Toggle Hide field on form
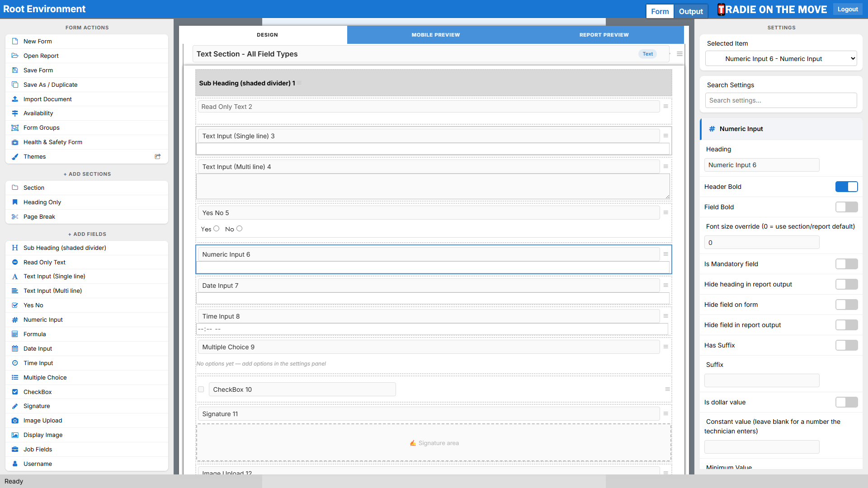 [x=846, y=305]
